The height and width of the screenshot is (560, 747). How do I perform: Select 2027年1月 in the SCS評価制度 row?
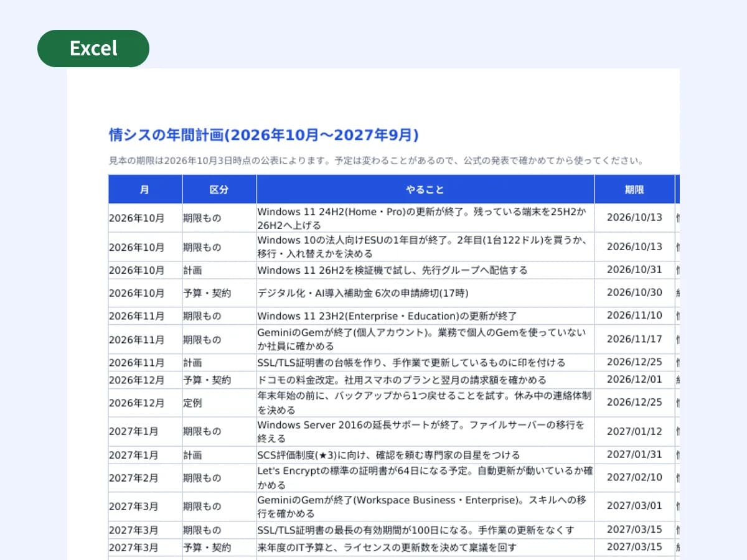(x=134, y=455)
